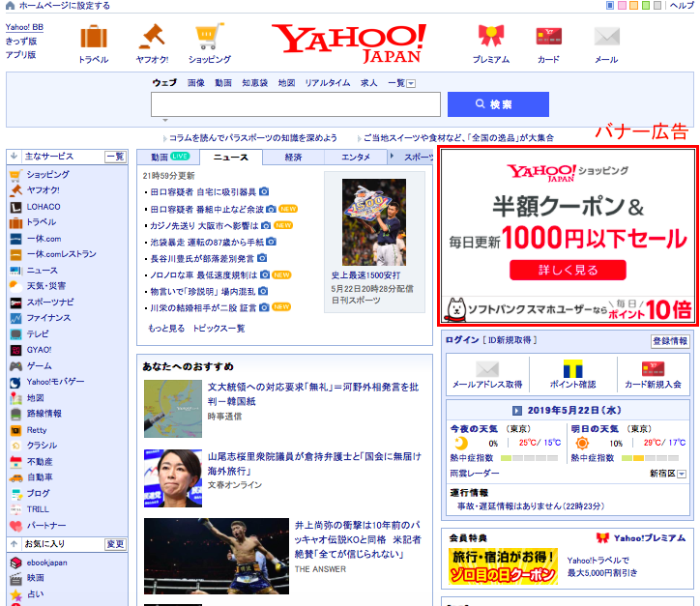Open the map thumbnail for 文大統領 article
Screen dimensions: 700x606
pyautogui.click(x=173, y=409)
